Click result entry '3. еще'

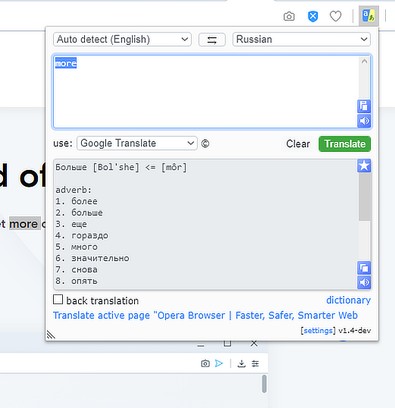pyautogui.click(x=71, y=224)
